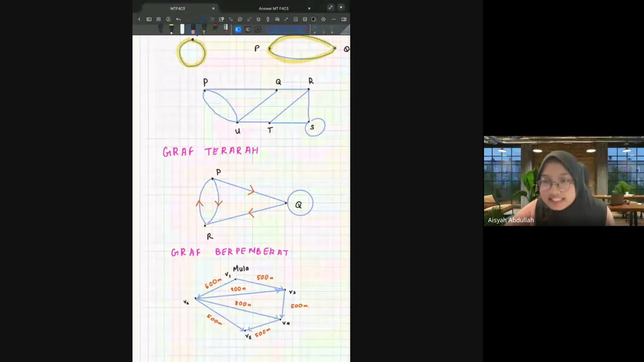Select the grey ruler tool
This screenshot has width=644, height=362.
point(225,28)
